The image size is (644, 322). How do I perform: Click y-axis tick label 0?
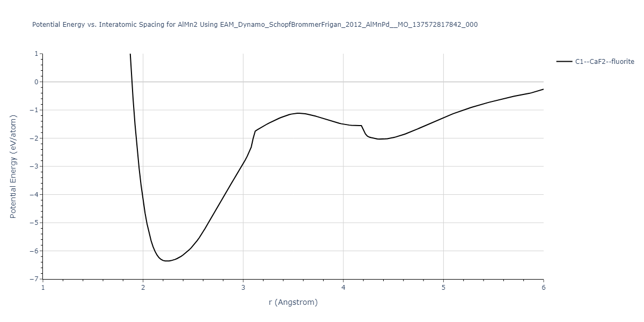coord(36,82)
